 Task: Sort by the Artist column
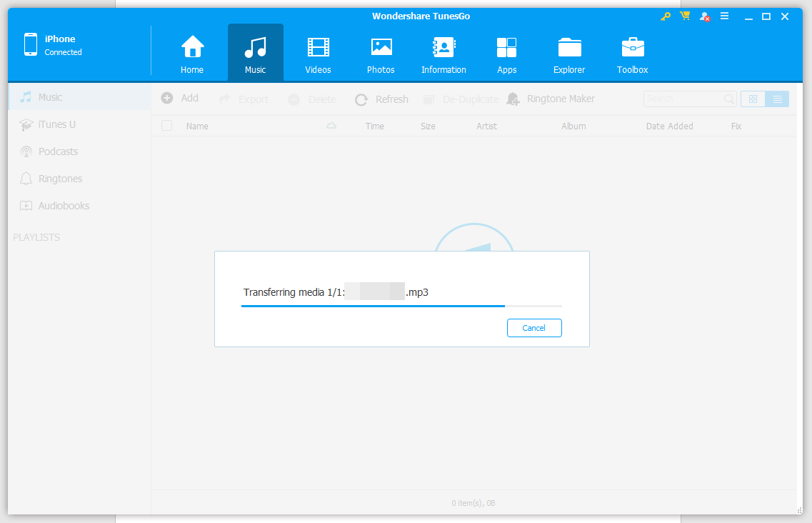486,126
